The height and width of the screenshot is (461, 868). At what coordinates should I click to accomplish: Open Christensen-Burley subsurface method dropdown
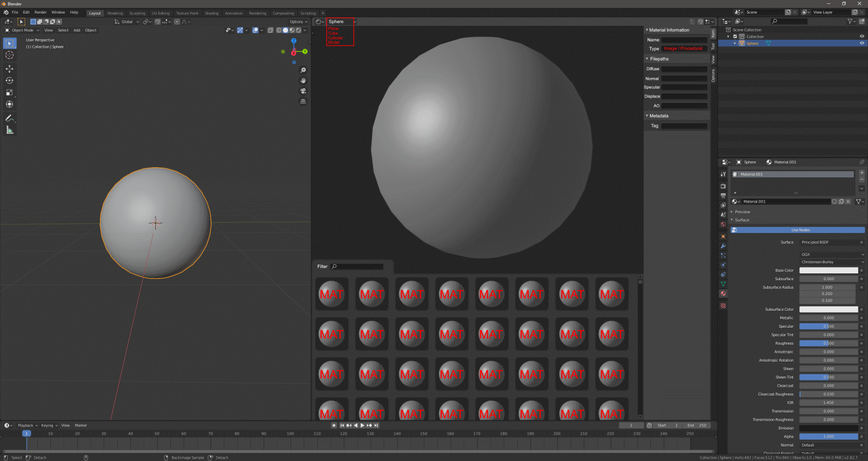click(832, 262)
